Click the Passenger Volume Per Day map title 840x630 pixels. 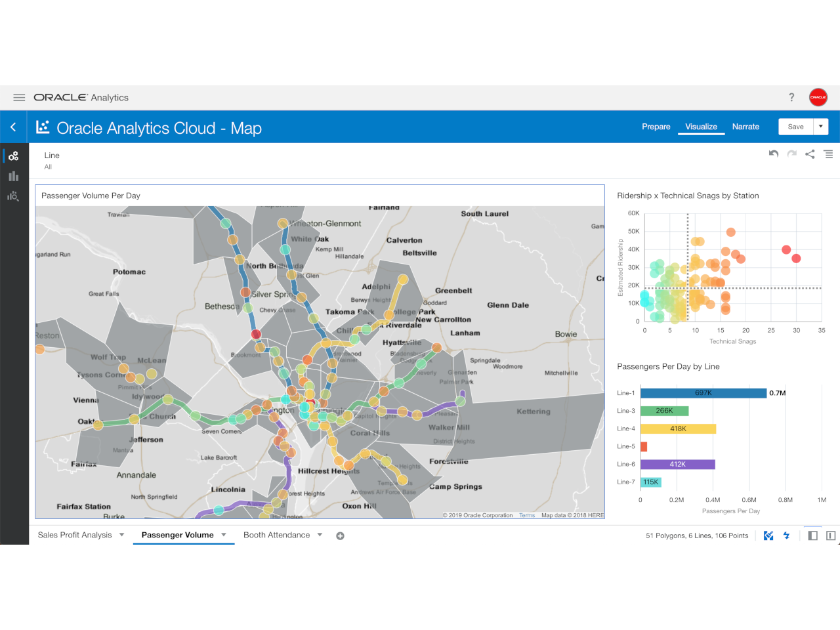91,196
